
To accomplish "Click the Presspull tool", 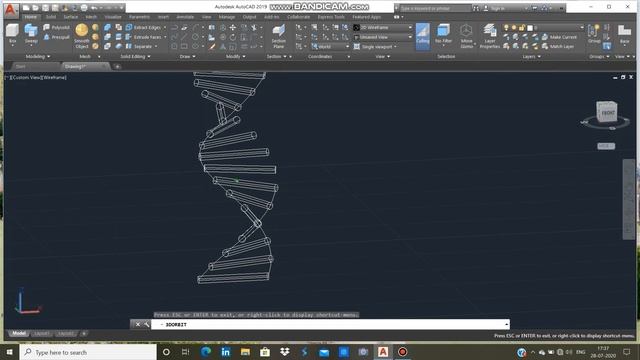I will click(57, 37).
